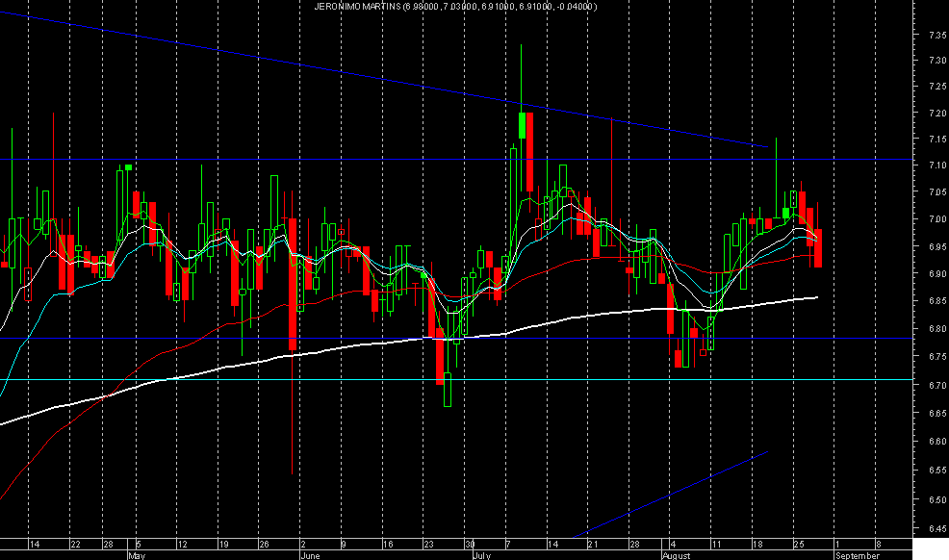Pick the 6.90 price axis label
949x560 pixels.
click(937, 274)
